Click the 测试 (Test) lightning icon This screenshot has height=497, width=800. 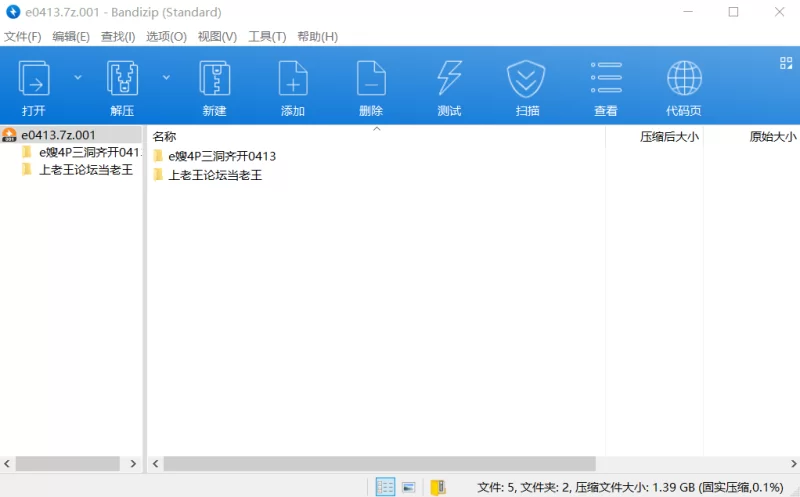(x=449, y=79)
